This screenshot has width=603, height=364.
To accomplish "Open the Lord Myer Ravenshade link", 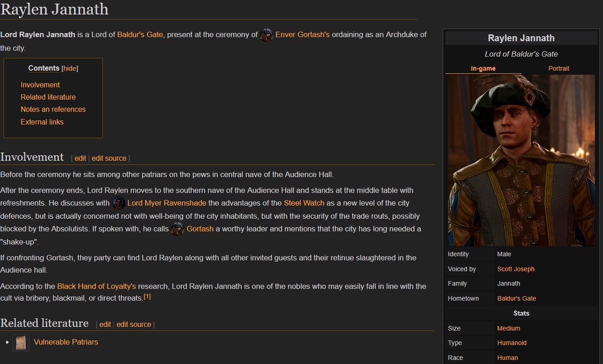I will 167,203.
